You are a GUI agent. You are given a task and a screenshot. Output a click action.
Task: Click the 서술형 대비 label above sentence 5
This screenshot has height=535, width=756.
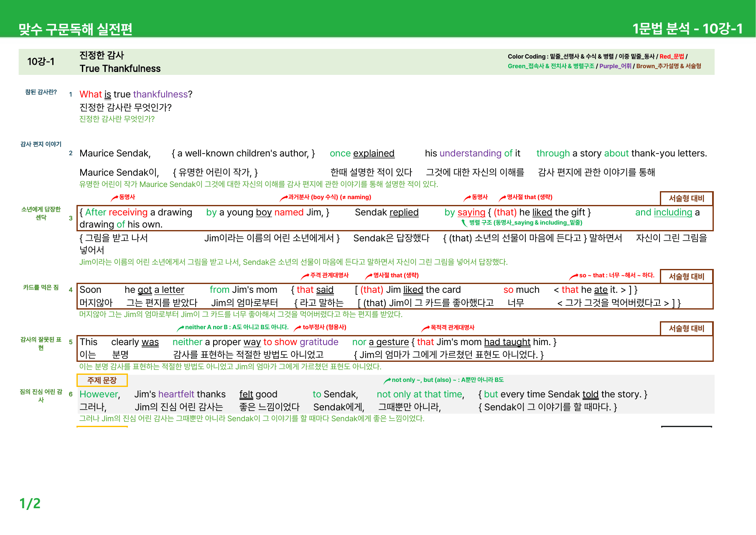click(x=687, y=328)
